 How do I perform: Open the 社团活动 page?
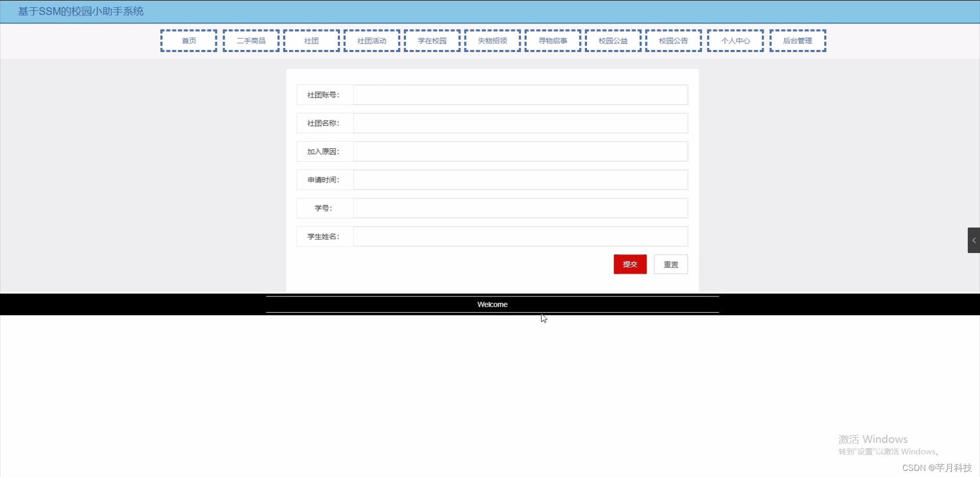point(371,40)
